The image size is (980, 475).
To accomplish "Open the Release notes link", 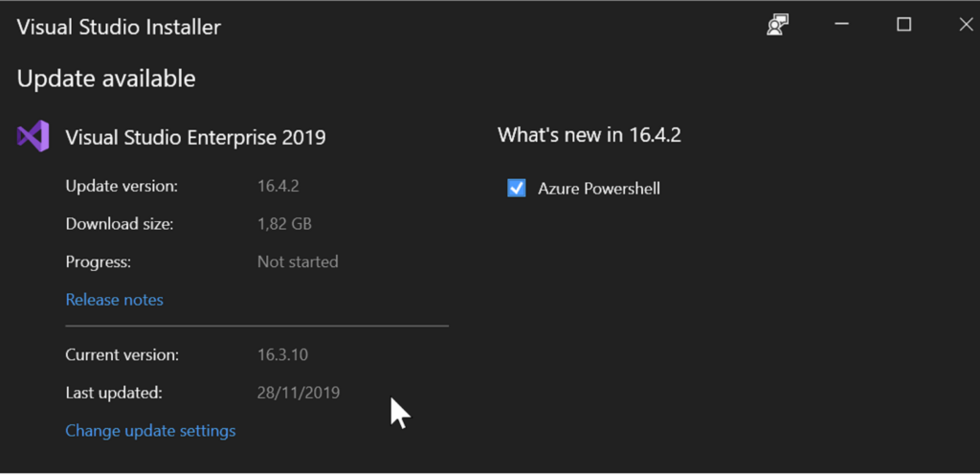I will click(115, 300).
